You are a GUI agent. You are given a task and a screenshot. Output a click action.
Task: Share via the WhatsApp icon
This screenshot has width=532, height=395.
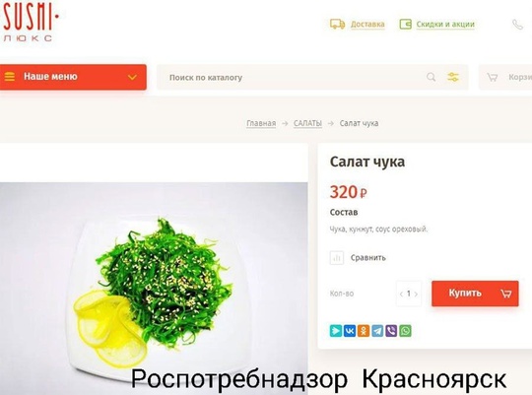pos(405,331)
